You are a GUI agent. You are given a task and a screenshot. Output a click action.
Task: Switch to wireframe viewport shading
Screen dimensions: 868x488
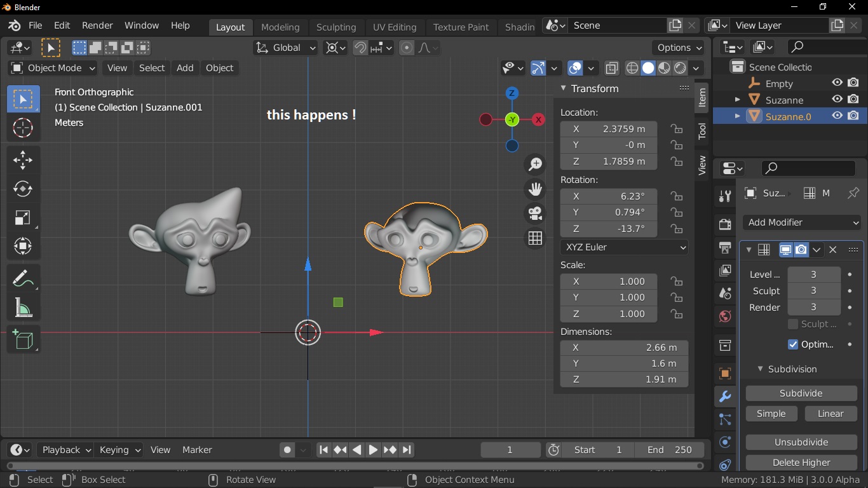[x=632, y=68]
